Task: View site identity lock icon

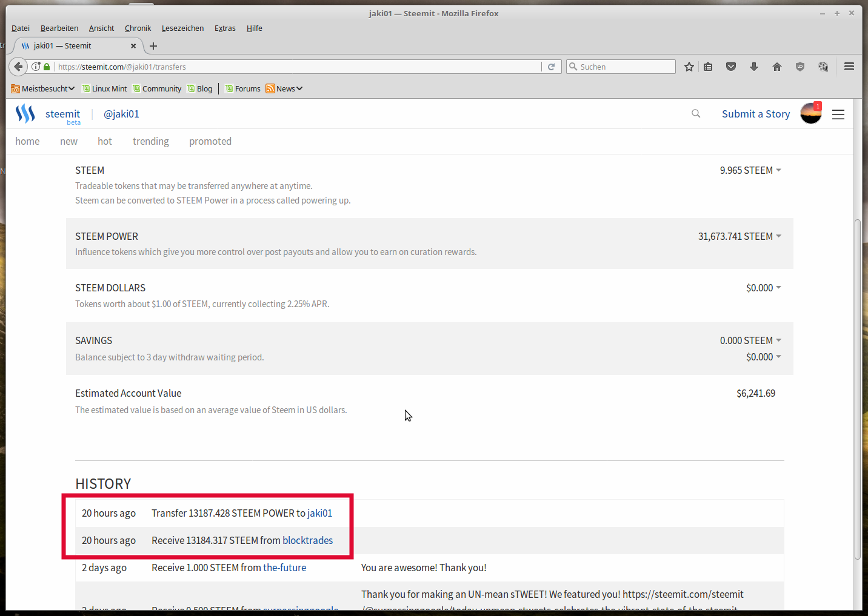Action: click(47, 67)
